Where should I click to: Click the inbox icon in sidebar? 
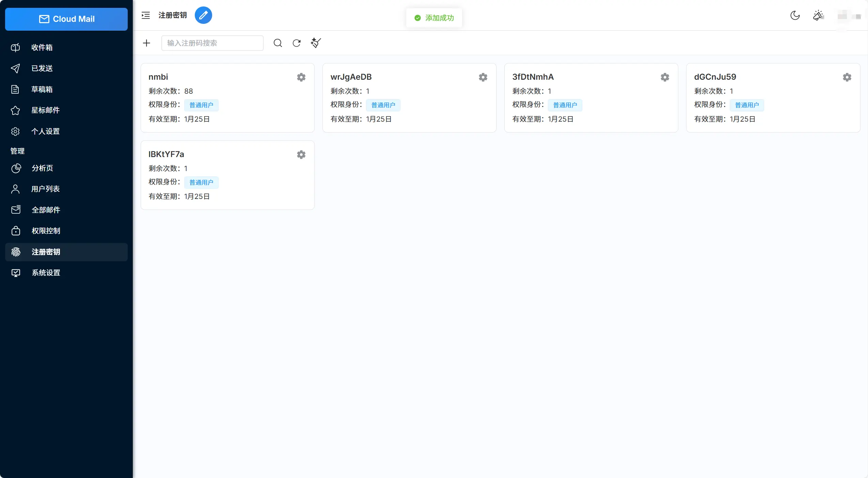click(x=16, y=47)
